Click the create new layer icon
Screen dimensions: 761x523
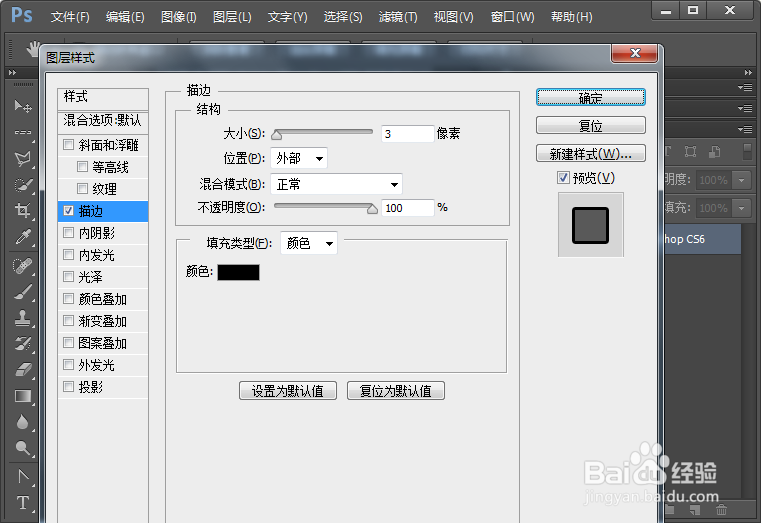(x=695, y=510)
